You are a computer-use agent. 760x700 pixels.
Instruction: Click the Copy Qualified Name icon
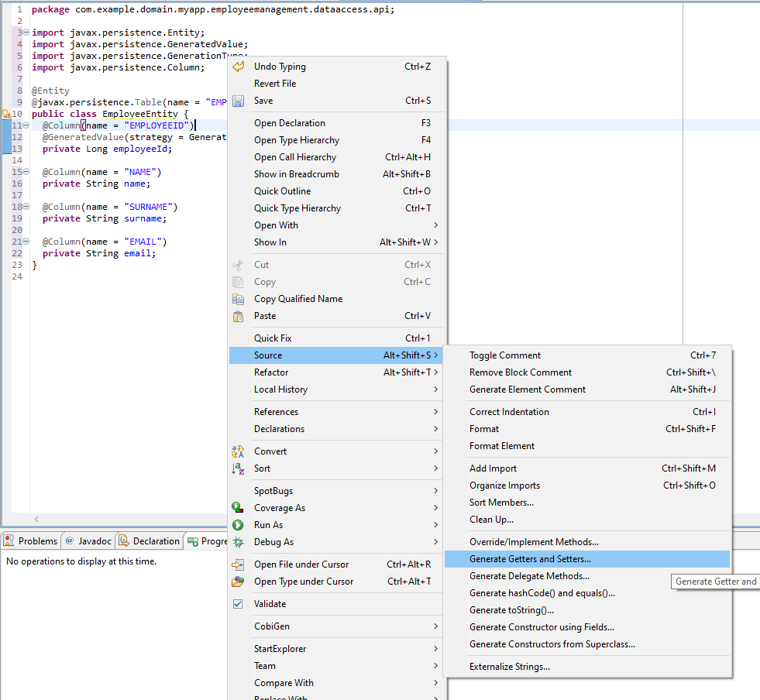(x=239, y=299)
